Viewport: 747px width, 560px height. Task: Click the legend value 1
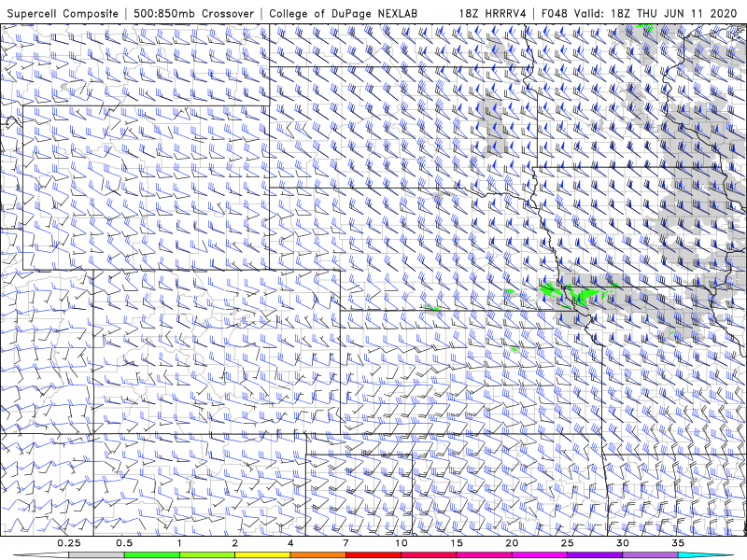[179, 543]
